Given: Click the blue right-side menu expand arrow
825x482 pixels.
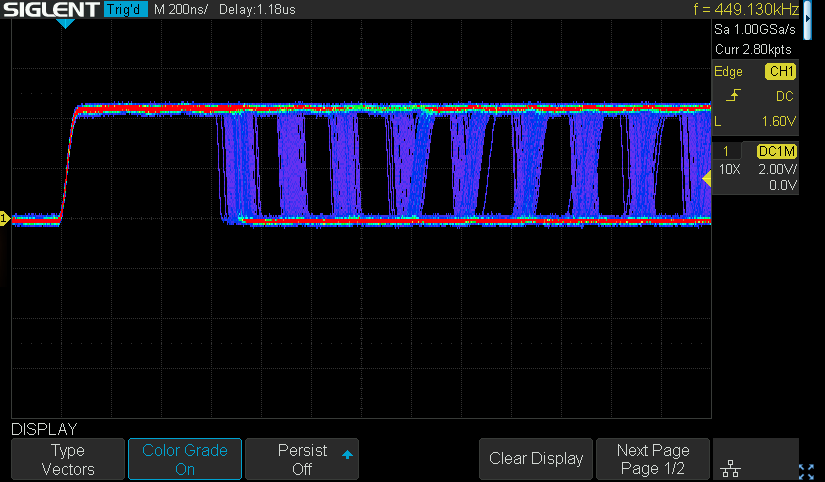Looking at the screenshot, I should (x=808, y=20).
